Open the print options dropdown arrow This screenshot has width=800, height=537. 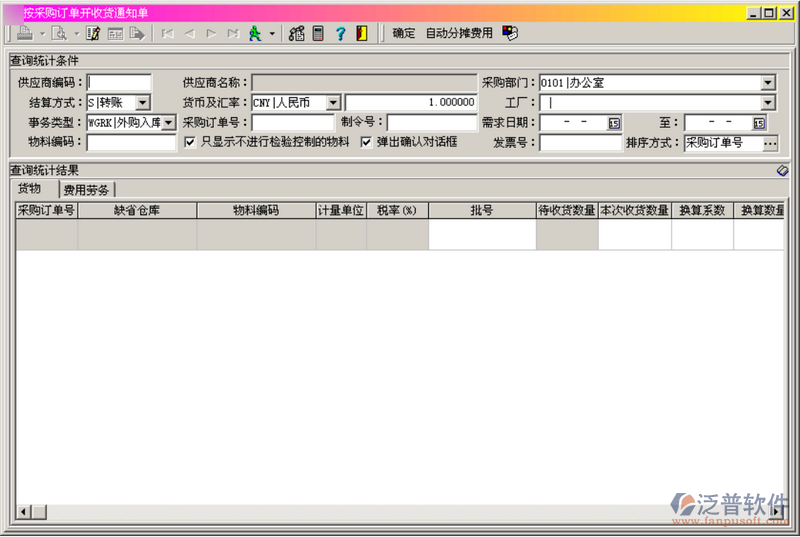[43, 34]
